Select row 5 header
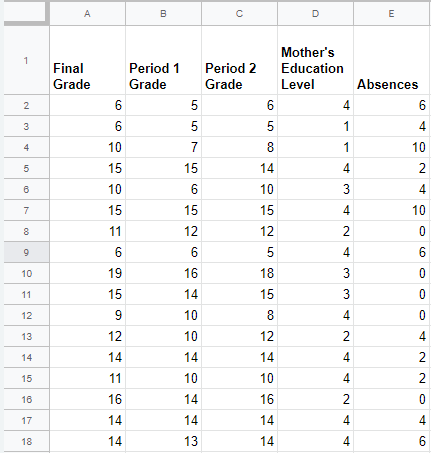The height and width of the screenshot is (453, 431). coord(26,168)
